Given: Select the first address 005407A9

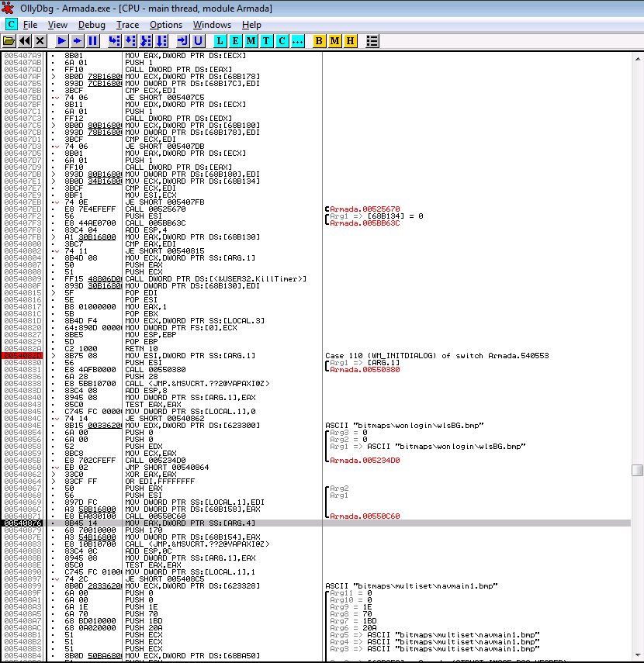Looking at the screenshot, I should click(x=23, y=56).
